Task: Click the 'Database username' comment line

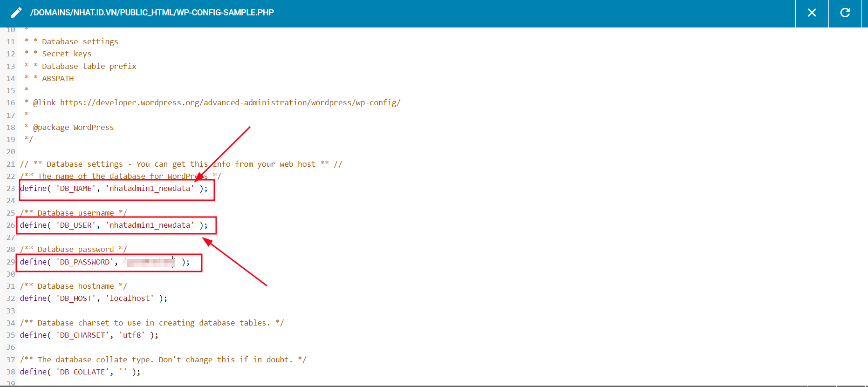Action: pyautogui.click(x=74, y=213)
